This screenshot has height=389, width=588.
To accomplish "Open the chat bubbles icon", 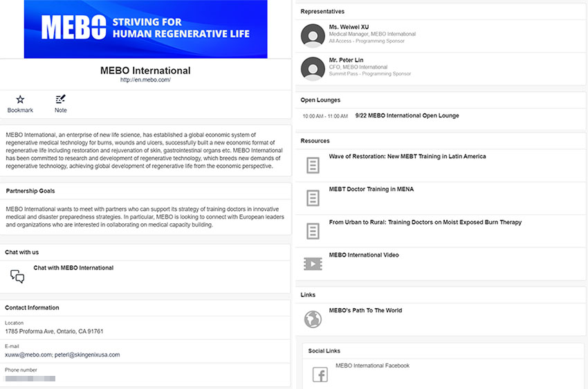I will pos(17,276).
